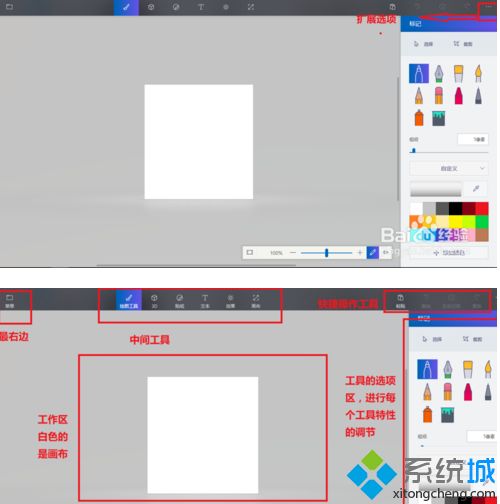Choose the black color swatch
500x504 pixels.
coord(455,209)
